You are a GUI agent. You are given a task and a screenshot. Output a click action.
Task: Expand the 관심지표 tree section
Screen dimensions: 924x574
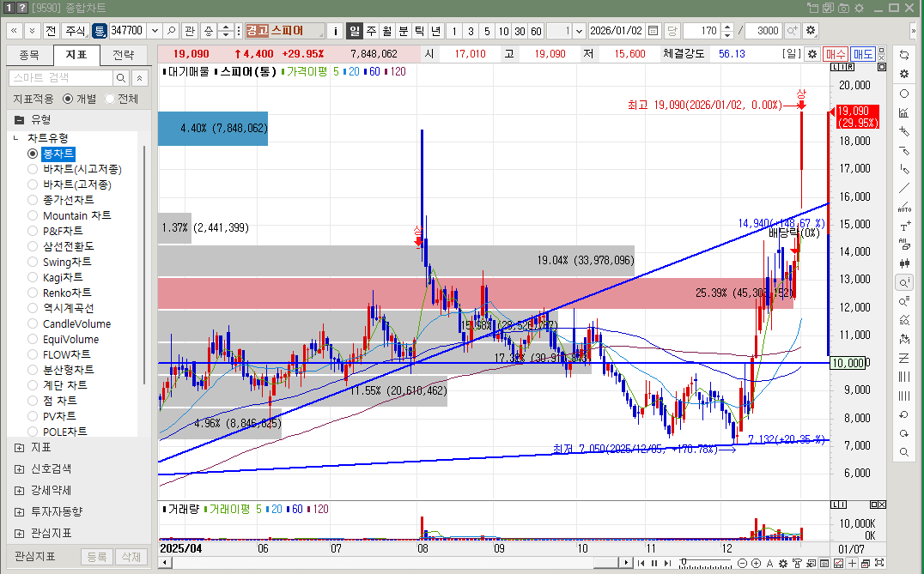[x=20, y=534]
